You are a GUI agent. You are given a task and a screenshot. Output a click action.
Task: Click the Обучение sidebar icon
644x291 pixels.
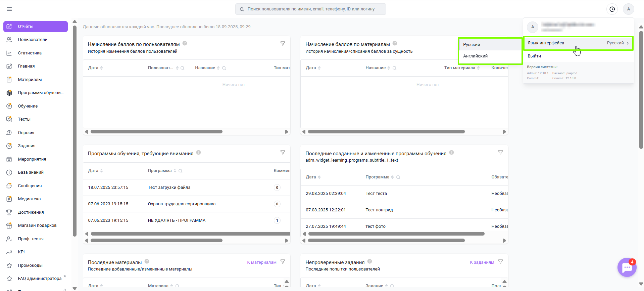tap(9, 106)
